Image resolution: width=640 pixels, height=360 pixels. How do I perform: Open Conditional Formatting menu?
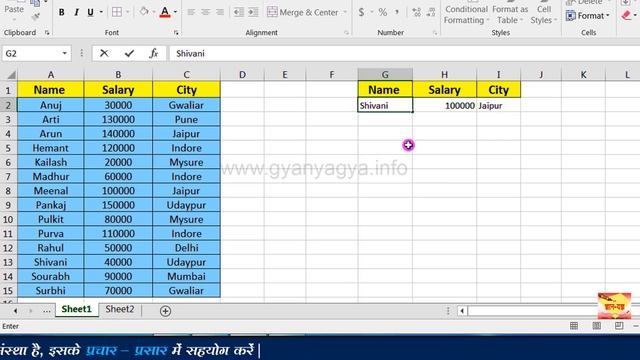coord(466,14)
